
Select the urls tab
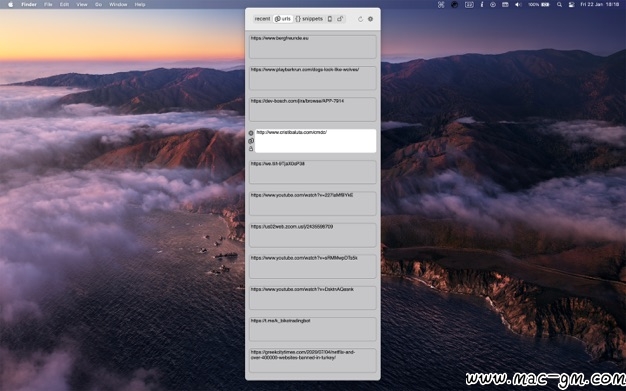[283, 19]
